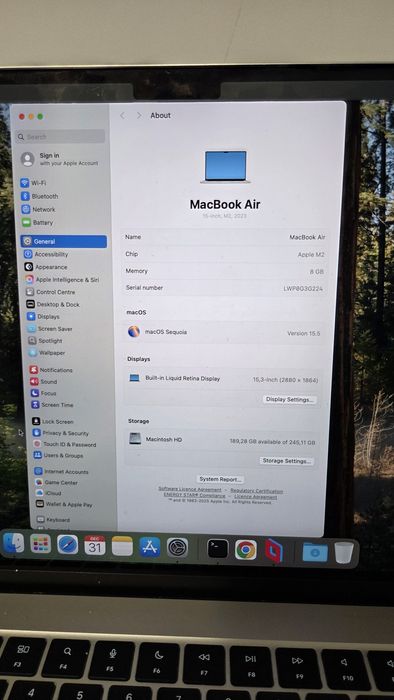This screenshot has height=700, width=394.
Task: Open Google Chrome from the Dock
Action: coord(246,550)
